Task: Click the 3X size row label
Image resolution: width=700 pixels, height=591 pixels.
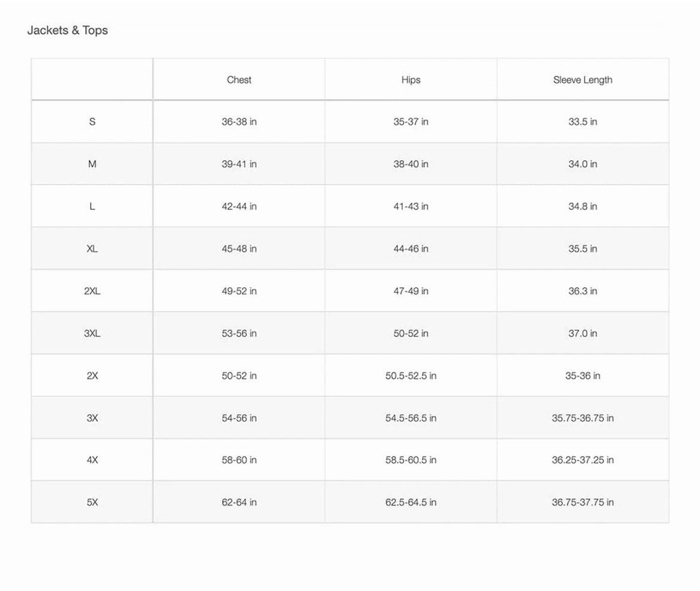Action: pyautogui.click(x=92, y=418)
